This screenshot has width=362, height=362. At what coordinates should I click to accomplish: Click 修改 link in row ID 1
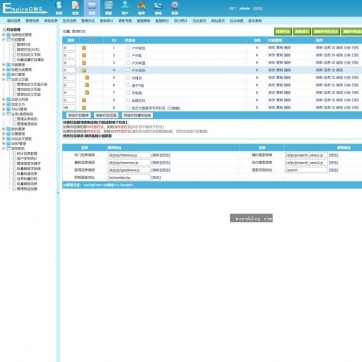[271, 48]
